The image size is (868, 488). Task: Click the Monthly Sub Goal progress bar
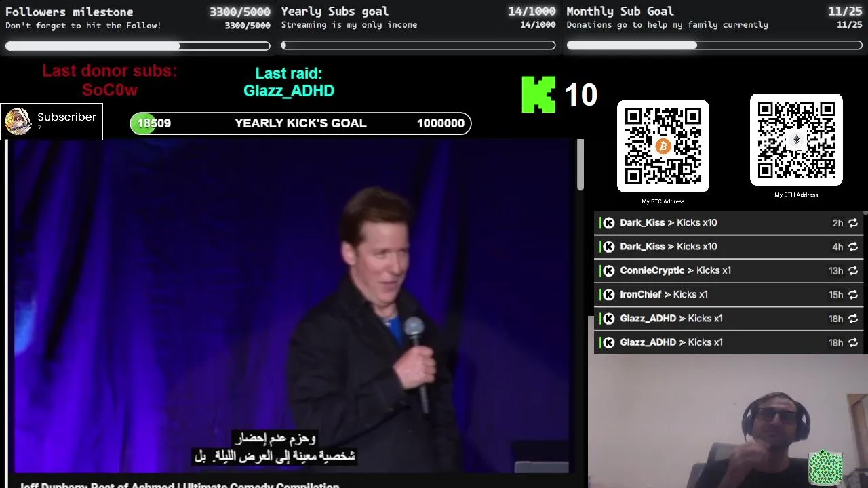[x=714, y=45]
